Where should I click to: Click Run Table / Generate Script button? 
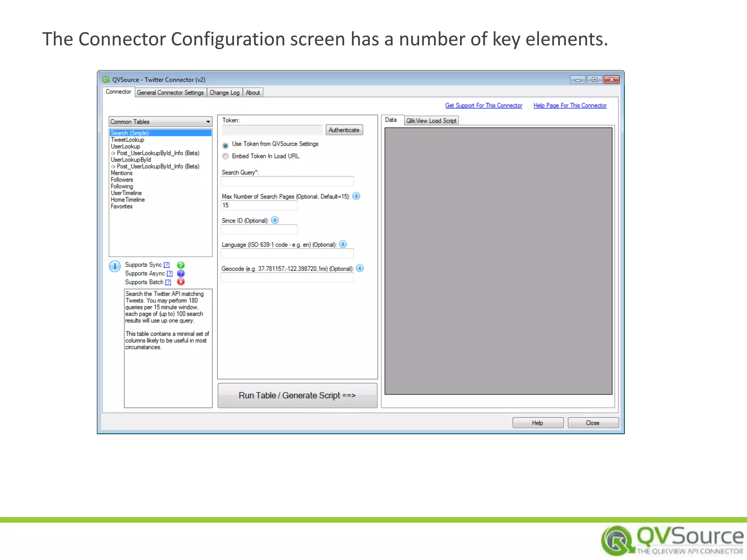pos(297,395)
